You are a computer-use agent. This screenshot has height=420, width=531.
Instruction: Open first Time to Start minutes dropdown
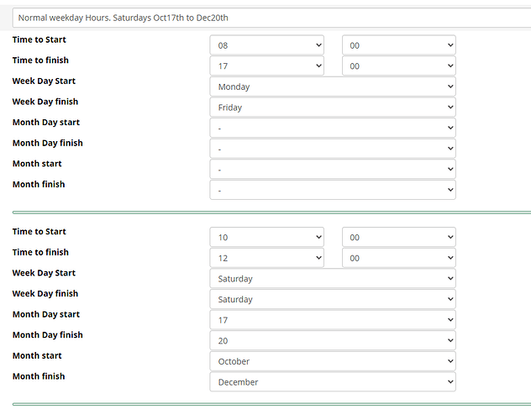[398, 45]
